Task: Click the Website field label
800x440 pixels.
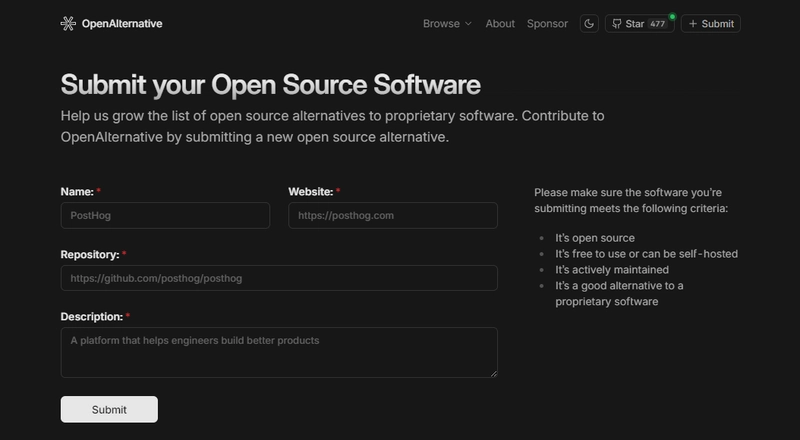Action: tap(311, 192)
